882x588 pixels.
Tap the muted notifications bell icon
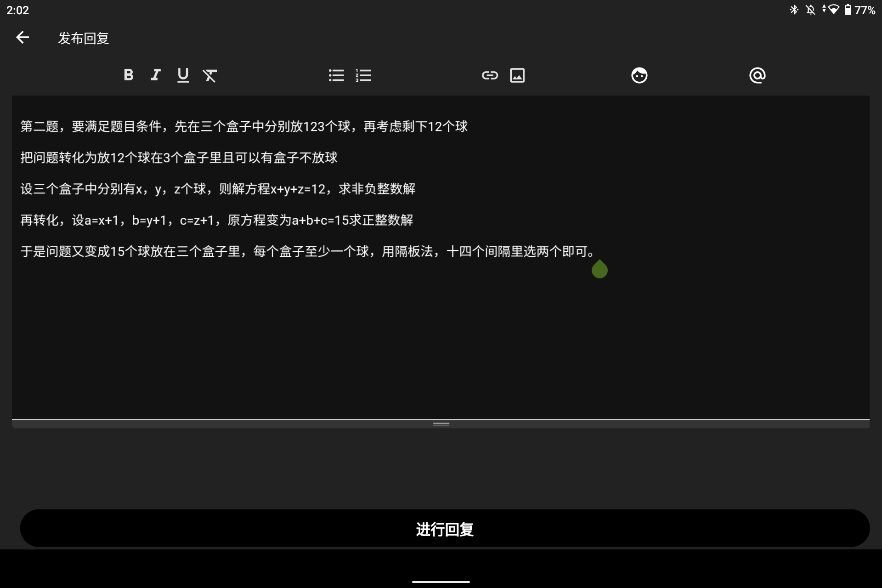(810, 10)
